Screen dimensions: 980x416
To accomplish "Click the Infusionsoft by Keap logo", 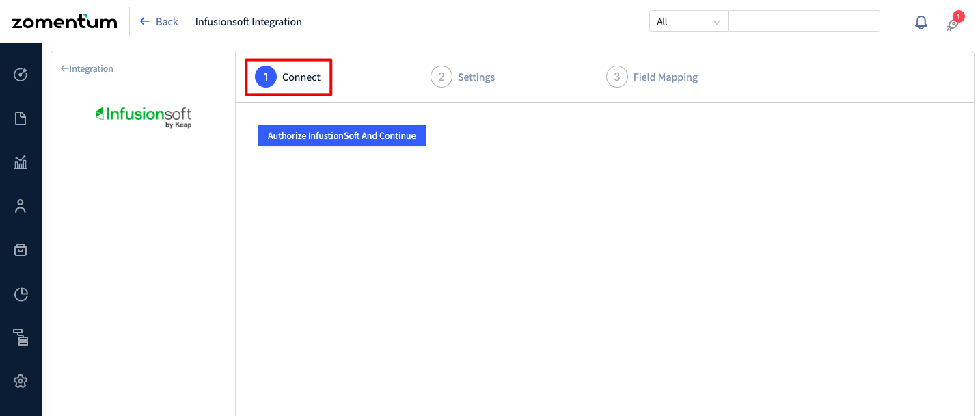I will [144, 117].
